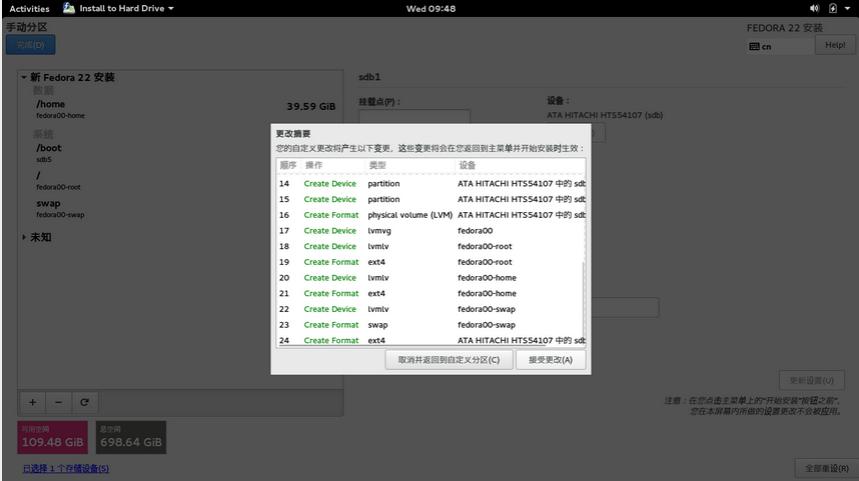Click the blue Done button under 手动分区
Viewport: 859px width, 481px height.
31,45
